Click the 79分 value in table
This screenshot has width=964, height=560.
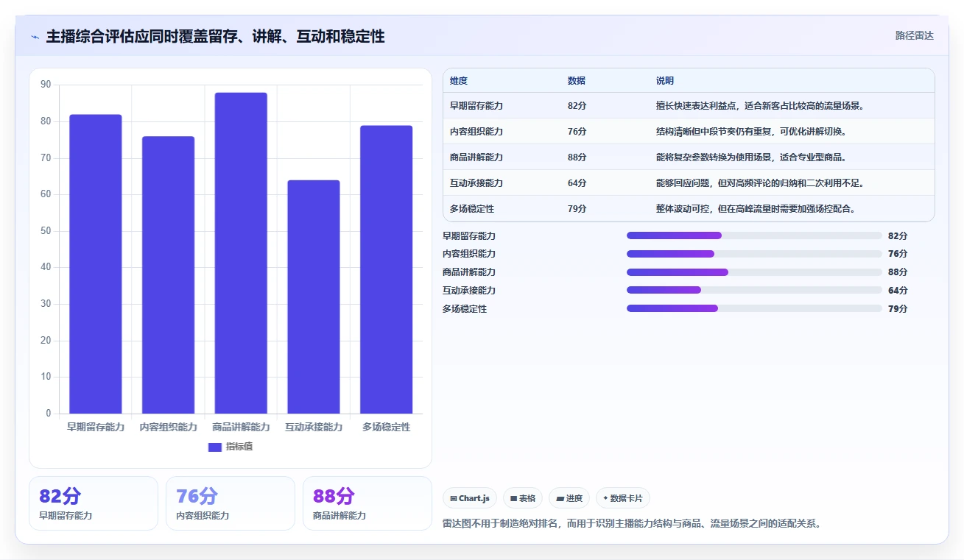click(x=577, y=209)
